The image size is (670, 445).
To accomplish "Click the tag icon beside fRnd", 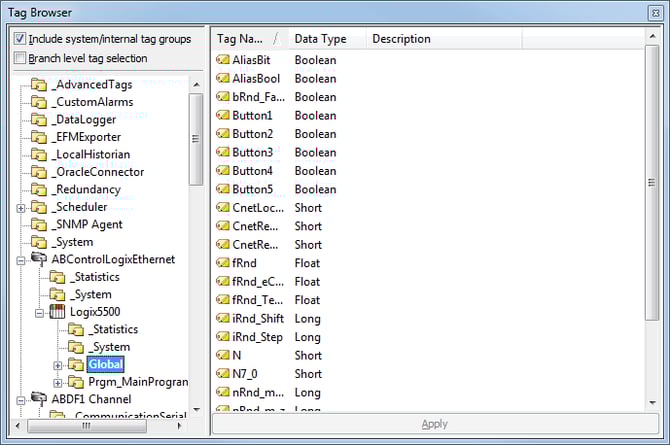I will point(223,263).
